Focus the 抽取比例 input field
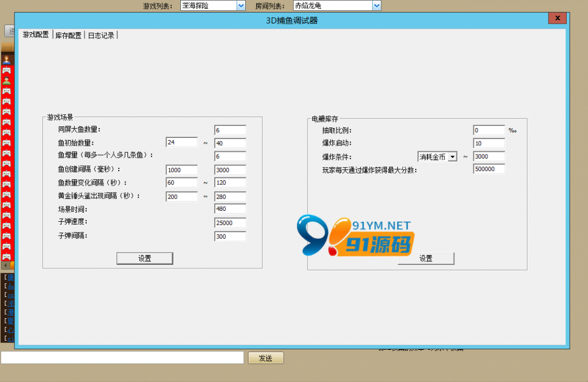 (489, 130)
